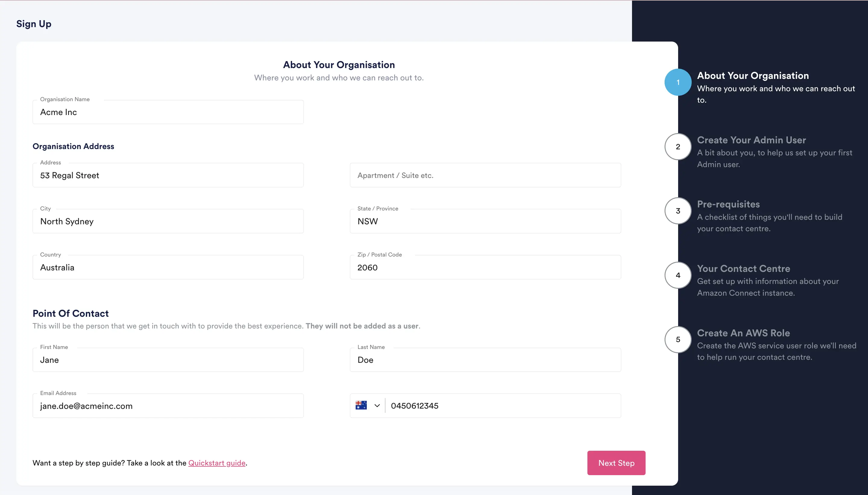Click the step 1 circle icon
The image size is (868, 495).
(x=678, y=82)
